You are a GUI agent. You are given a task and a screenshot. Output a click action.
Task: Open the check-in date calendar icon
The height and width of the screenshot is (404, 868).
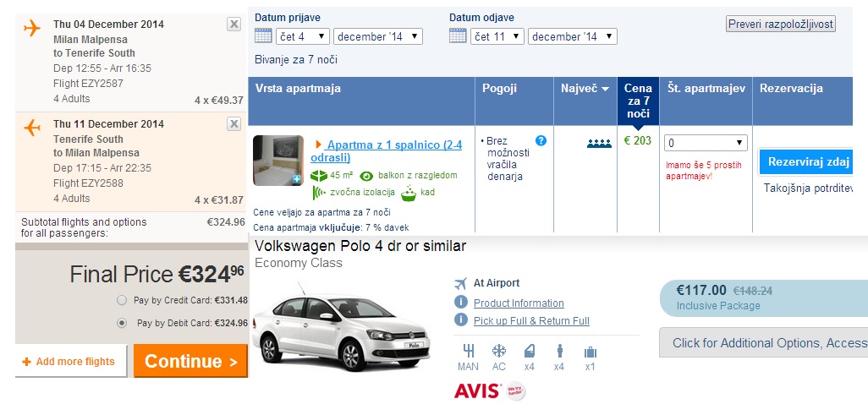[263, 35]
